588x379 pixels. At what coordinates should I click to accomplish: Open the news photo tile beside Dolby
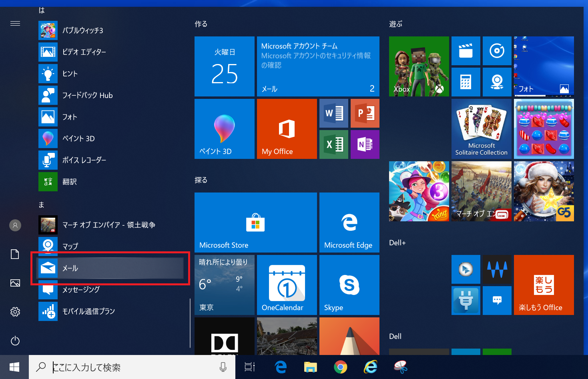click(x=287, y=336)
